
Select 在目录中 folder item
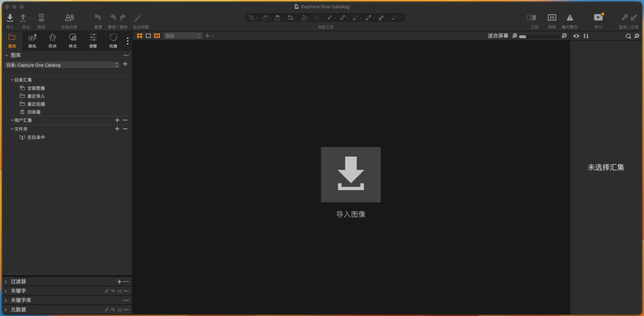tap(36, 137)
